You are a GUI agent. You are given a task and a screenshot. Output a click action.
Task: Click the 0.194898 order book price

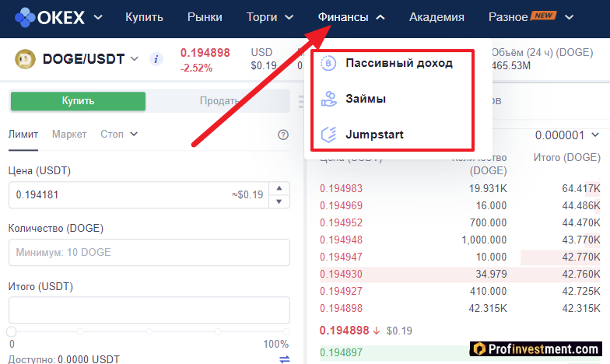[341, 308]
